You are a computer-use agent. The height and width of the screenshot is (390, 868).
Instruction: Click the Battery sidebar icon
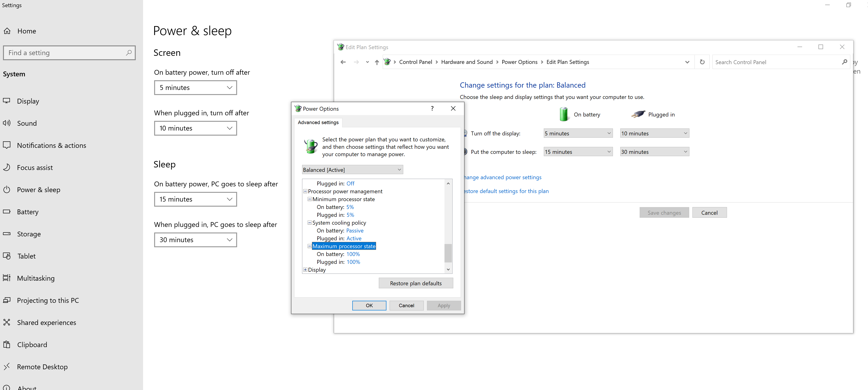coord(7,212)
